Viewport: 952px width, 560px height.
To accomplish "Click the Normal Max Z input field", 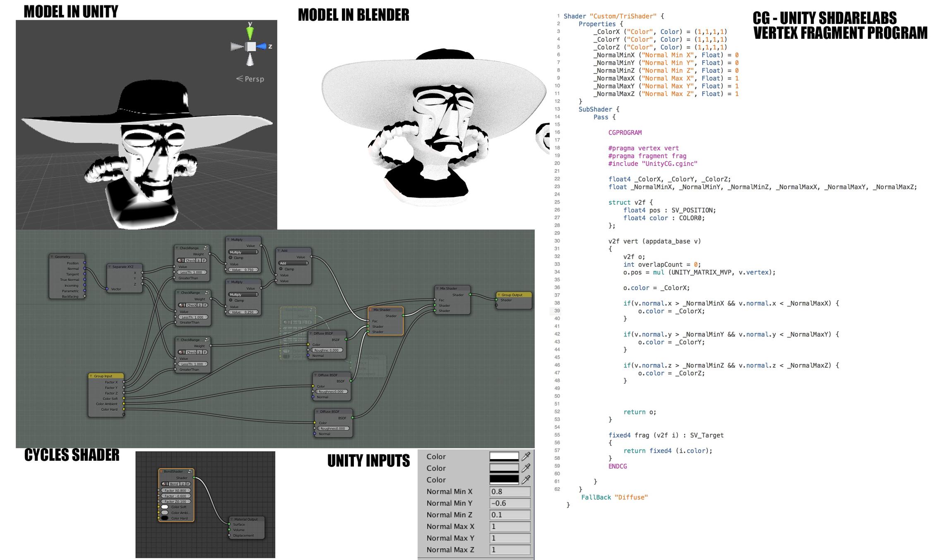I will point(510,549).
